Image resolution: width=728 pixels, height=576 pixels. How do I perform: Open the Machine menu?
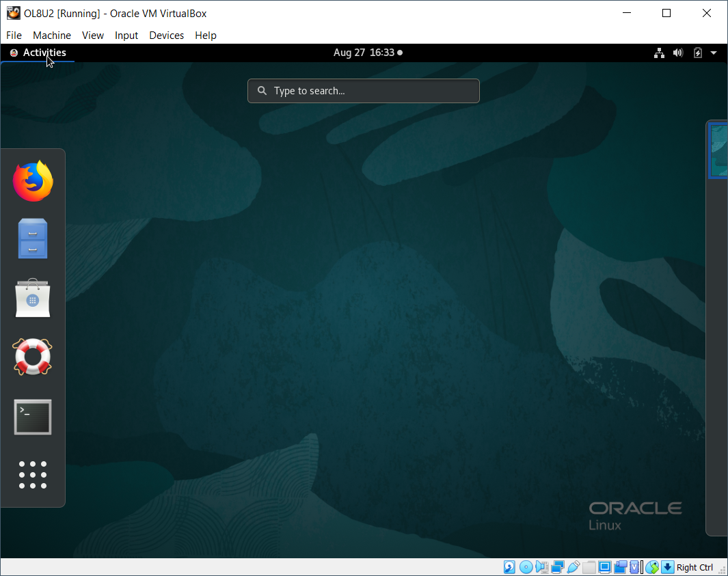click(x=52, y=36)
